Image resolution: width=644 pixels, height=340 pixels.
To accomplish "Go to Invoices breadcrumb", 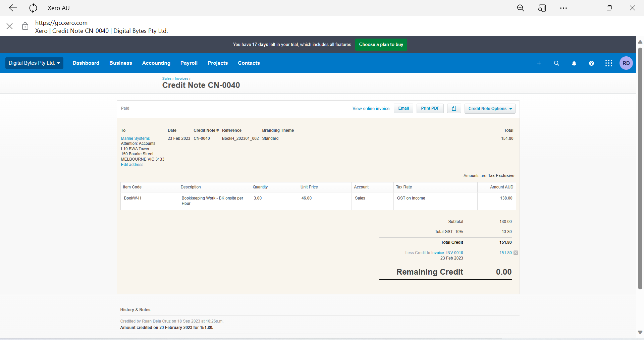I will click(181, 79).
